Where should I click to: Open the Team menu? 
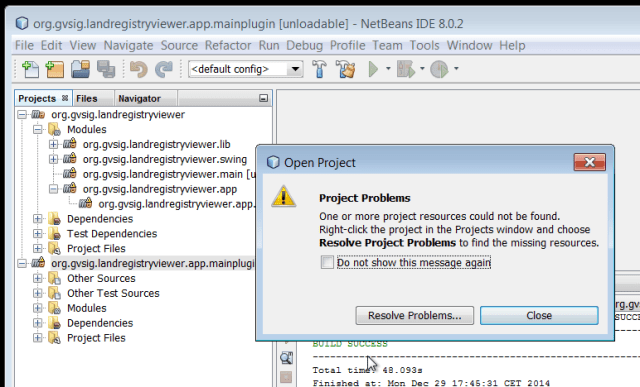click(x=387, y=45)
